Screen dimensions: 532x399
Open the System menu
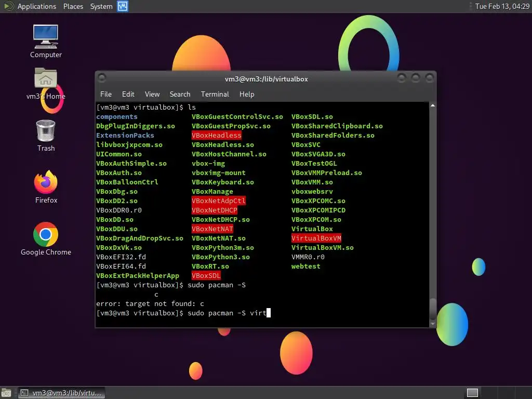click(101, 6)
